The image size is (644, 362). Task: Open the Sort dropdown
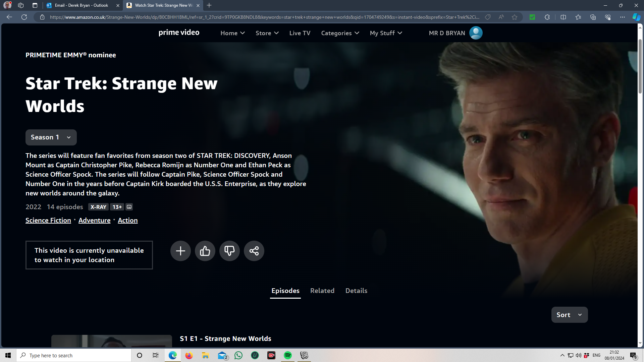coord(569,315)
